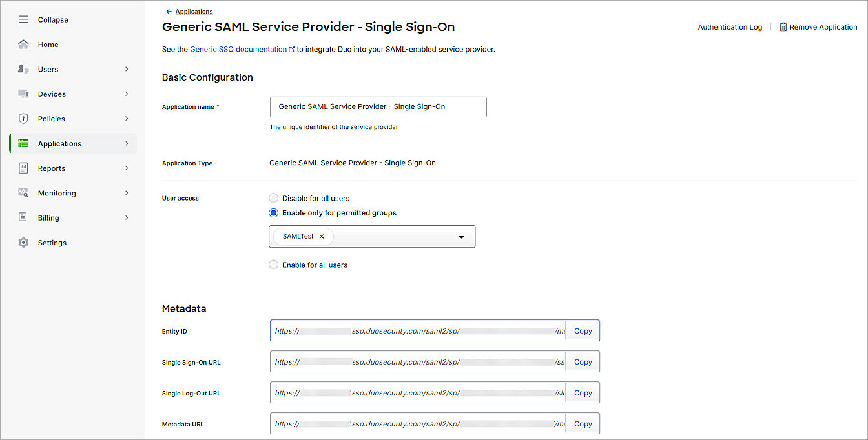
Task: Click the Devices sidebar icon
Action: pos(23,94)
